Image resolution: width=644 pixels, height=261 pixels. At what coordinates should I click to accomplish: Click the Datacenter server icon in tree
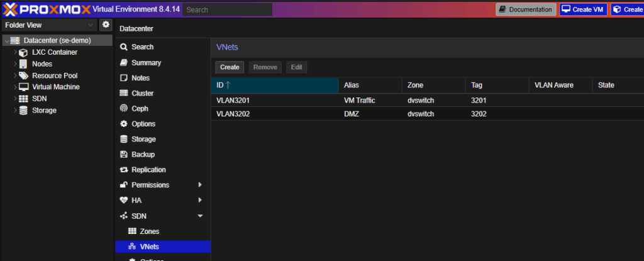click(15, 41)
